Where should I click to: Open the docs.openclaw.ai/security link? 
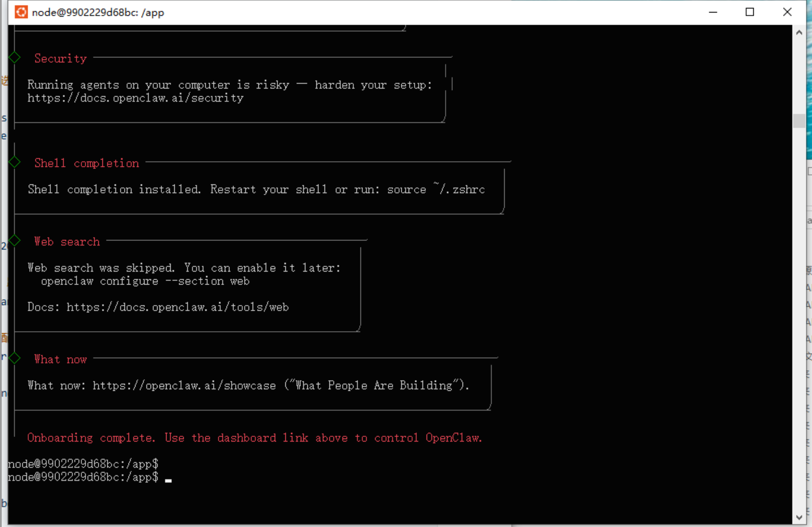135,98
